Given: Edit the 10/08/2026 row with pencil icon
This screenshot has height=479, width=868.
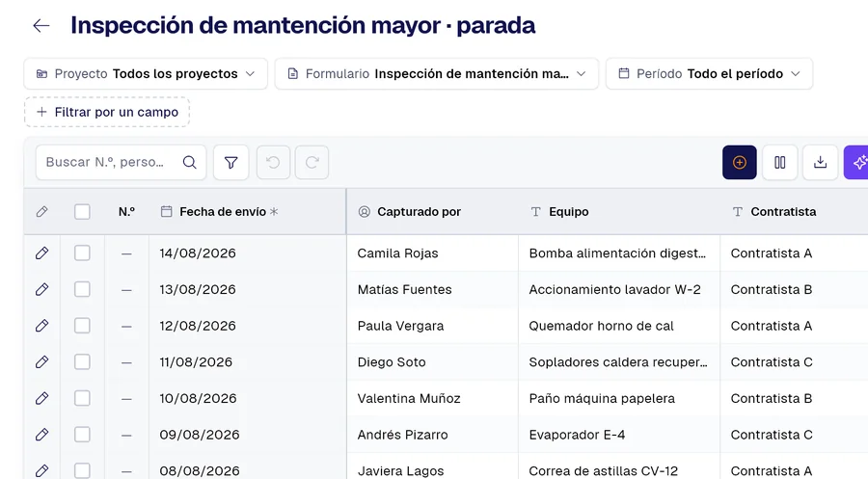Looking at the screenshot, I should click(x=41, y=398).
